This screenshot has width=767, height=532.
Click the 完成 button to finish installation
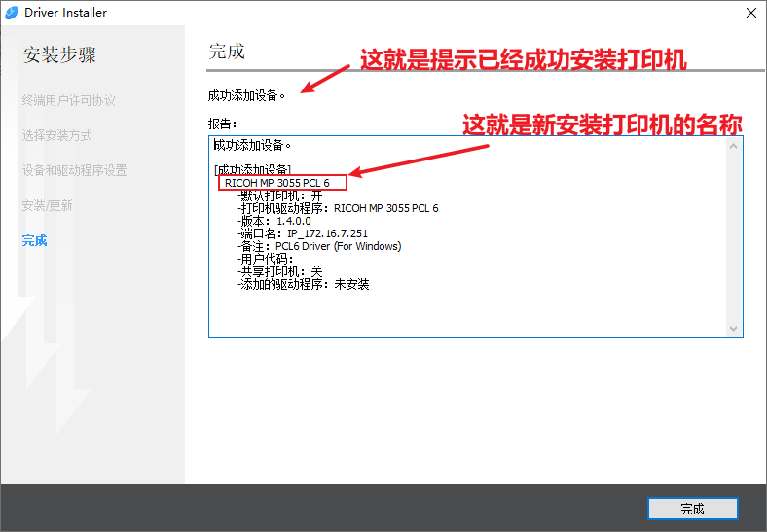[692, 509]
